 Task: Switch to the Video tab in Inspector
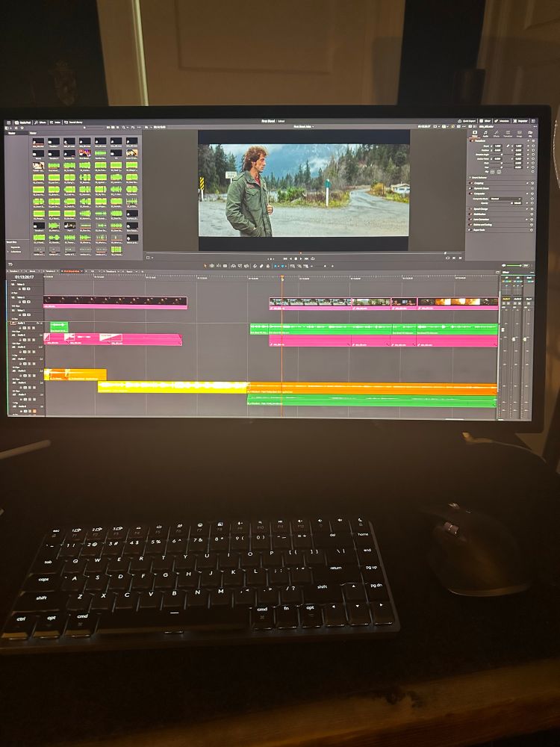[x=475, y=134]
